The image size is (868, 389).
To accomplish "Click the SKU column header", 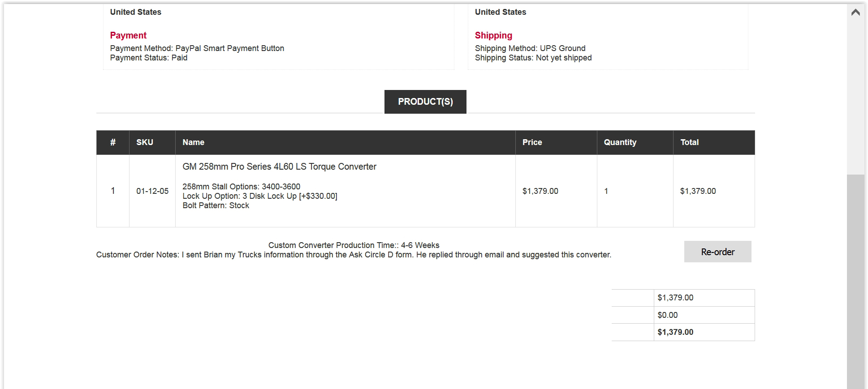I will tap(145, 142).
